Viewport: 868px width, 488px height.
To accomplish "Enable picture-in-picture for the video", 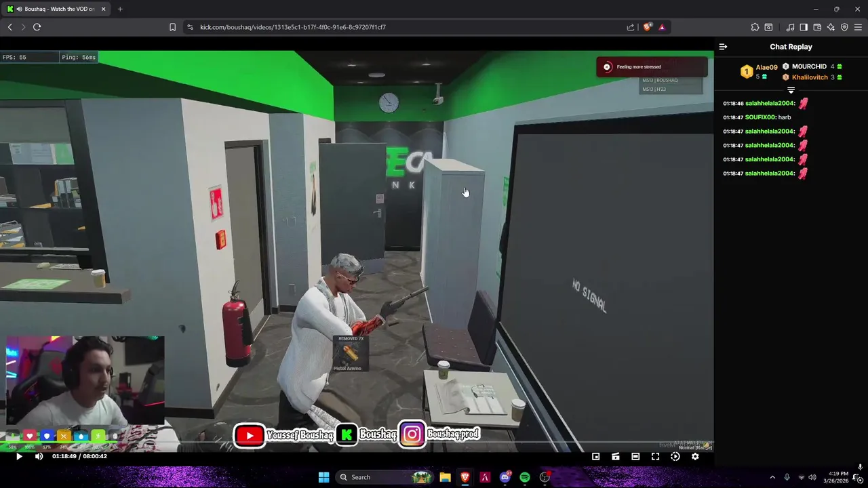I will 595,456.
